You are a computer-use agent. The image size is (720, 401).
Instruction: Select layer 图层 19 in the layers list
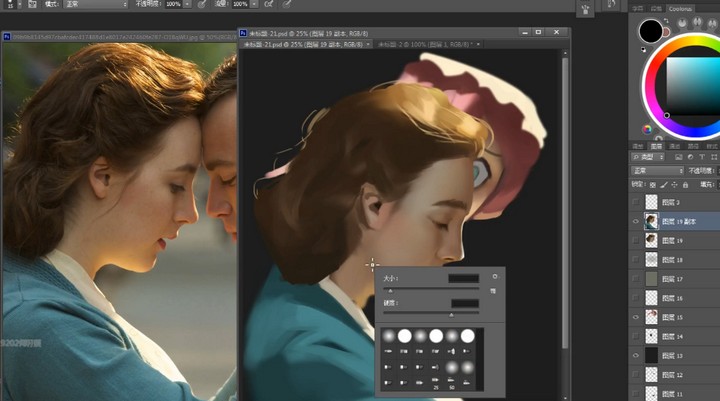coord(680,241)
